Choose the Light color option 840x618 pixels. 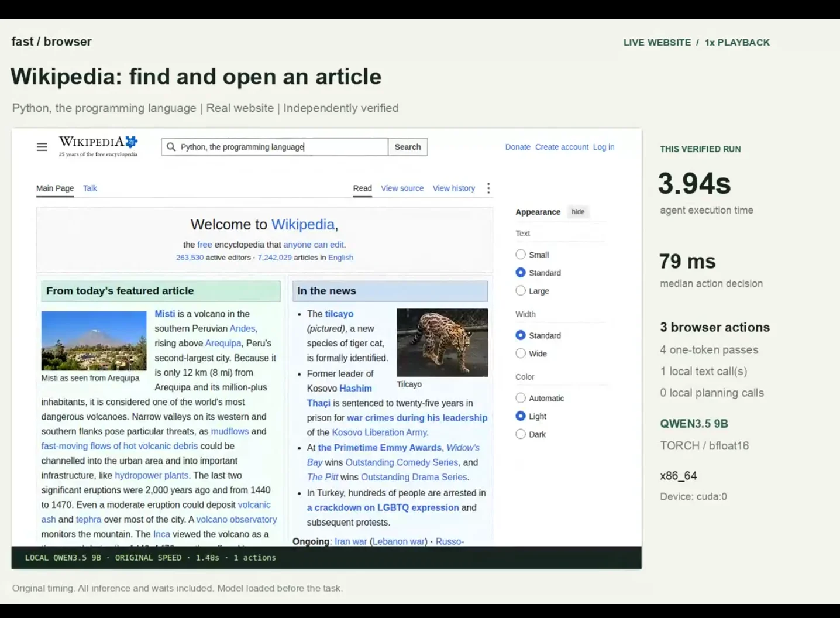pyautogui.click(x=521, y=416)
